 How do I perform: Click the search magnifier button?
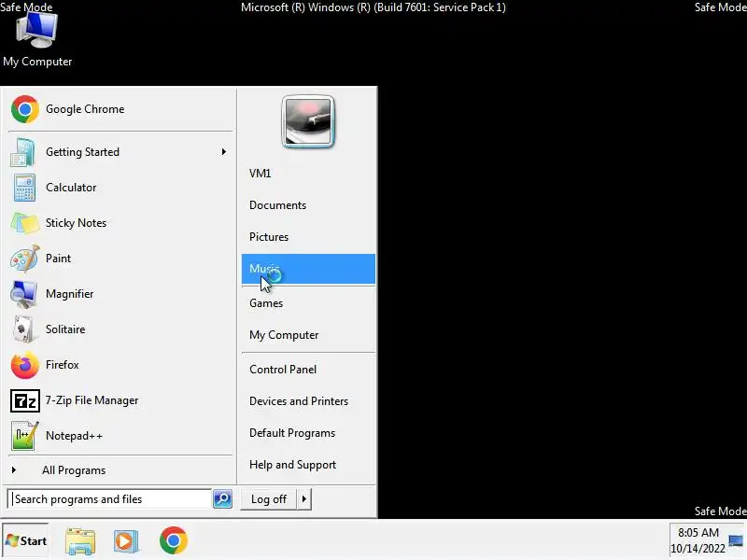222,499
